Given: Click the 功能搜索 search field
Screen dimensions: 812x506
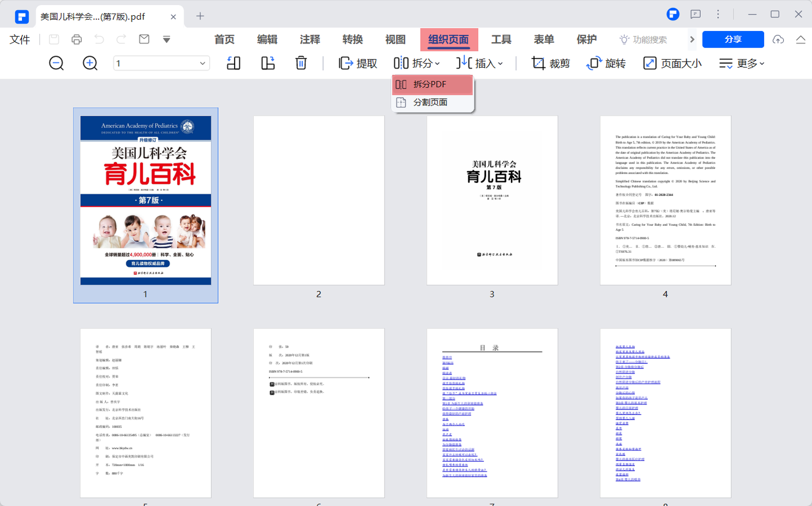Looking at the screenshot, I should [x=643, y=39].
